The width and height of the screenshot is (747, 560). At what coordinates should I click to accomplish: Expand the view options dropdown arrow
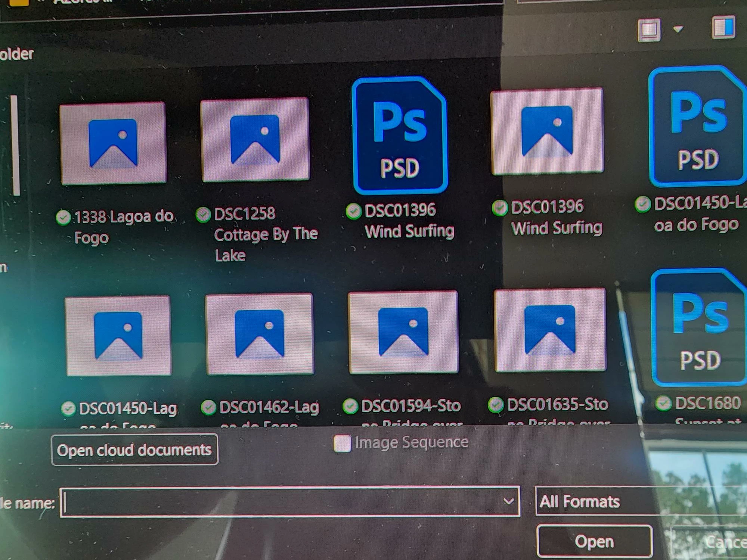(678, 29)
